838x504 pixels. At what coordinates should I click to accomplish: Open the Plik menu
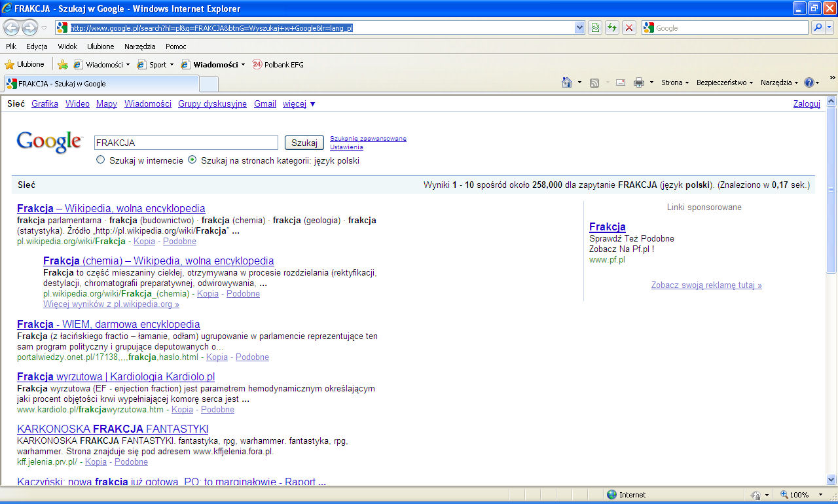(x=11, y=46)
